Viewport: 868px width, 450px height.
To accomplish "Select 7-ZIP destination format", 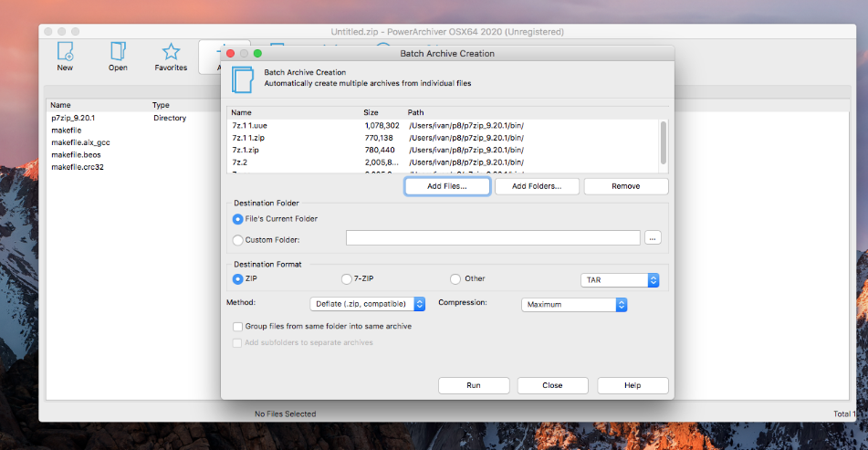I will (x=346, y=278).
